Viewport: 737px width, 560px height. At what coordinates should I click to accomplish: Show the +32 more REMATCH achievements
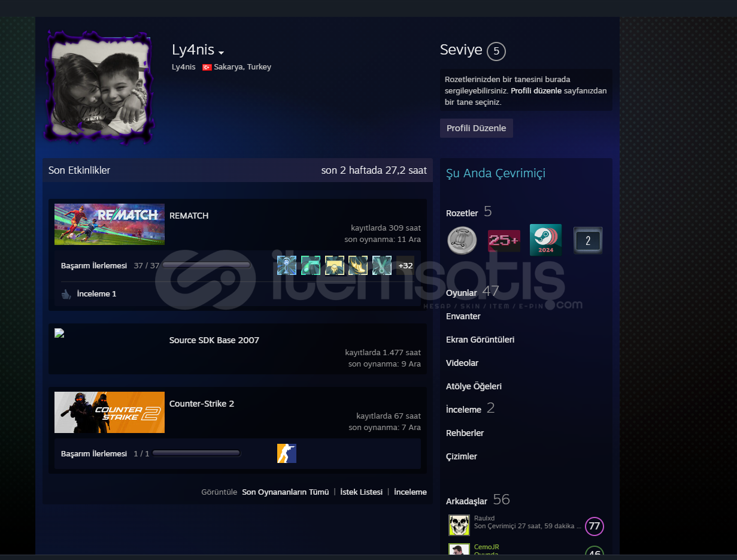pos(405,265)
